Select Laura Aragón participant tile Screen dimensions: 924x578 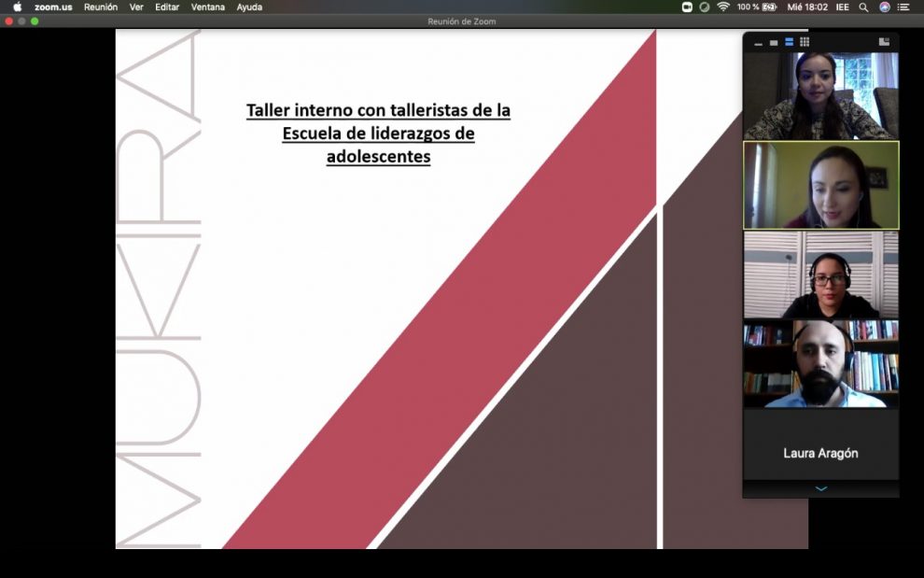click(820, 453)
